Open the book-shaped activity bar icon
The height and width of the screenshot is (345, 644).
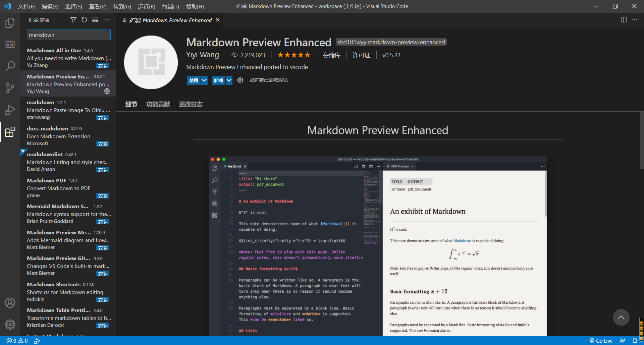(x=10, y=45)
